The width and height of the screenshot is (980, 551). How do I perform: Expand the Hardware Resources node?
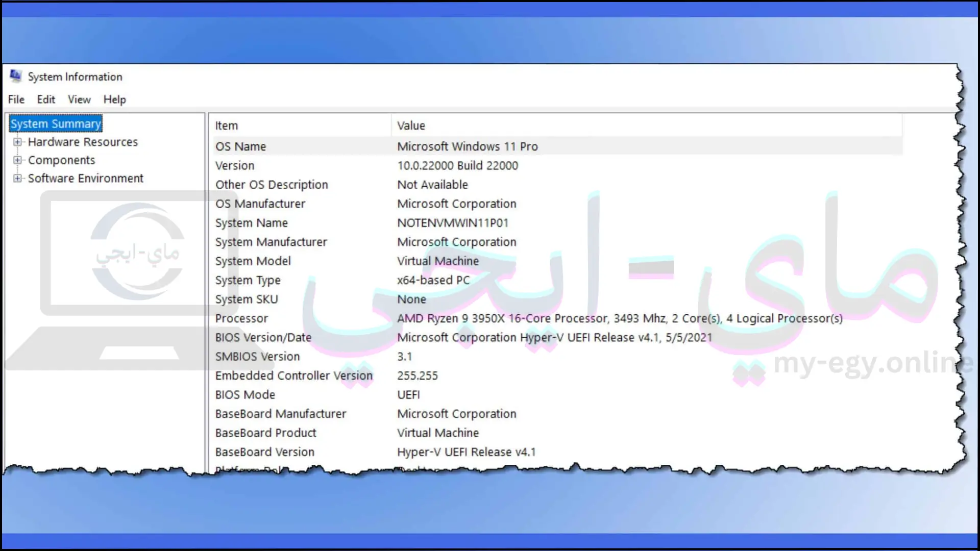17,142
